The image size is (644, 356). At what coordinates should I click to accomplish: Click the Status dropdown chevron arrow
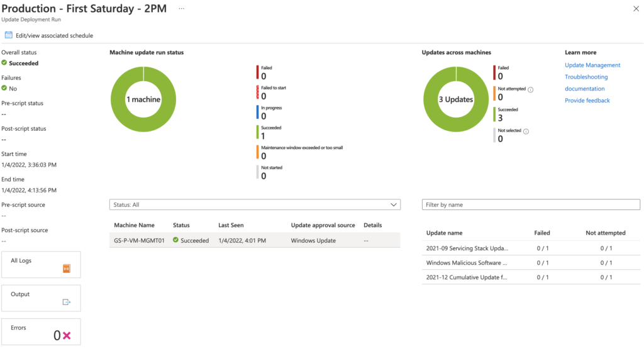point(394,204)
